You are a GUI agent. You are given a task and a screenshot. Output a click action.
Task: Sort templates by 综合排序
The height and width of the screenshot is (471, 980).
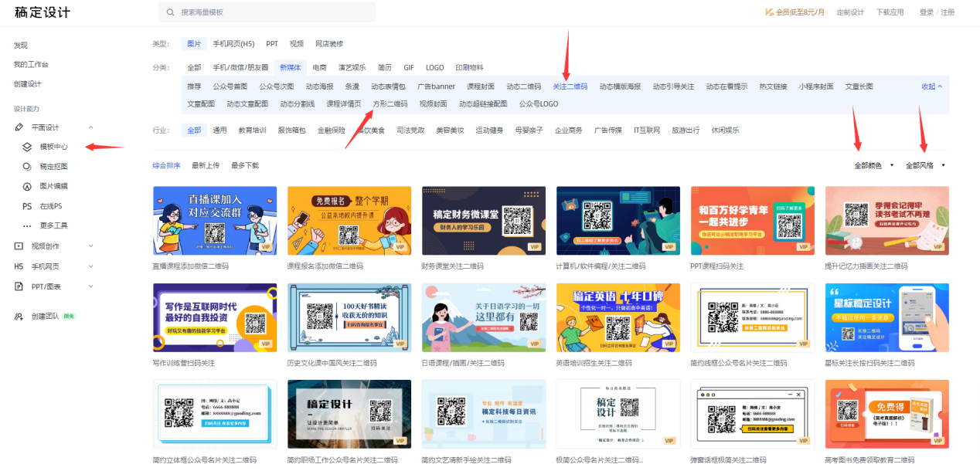(167, 165)
